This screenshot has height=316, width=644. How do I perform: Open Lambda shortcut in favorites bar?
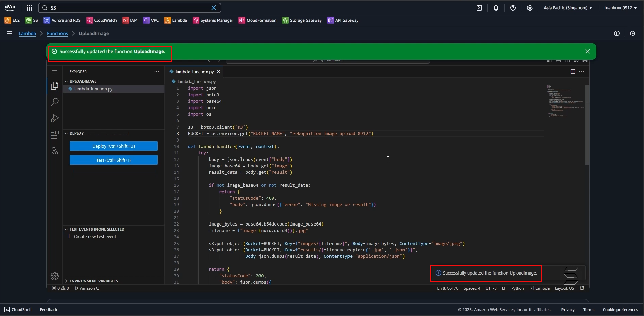[176, 20]
